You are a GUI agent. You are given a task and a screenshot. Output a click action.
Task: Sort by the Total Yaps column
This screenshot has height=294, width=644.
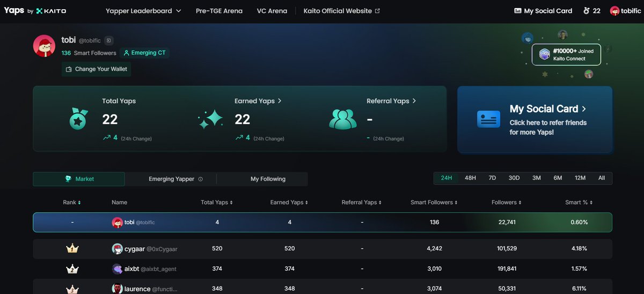(217, 203)
